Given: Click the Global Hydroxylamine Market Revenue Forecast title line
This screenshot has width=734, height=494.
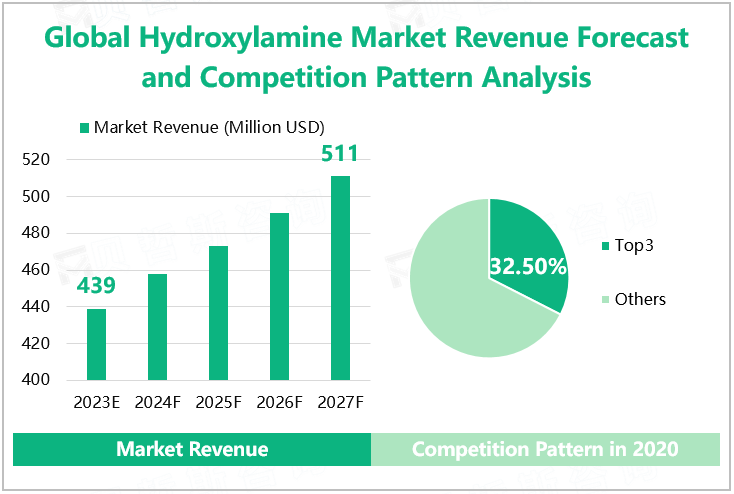Looking at the screenshot, I should (x=367, y=37).
